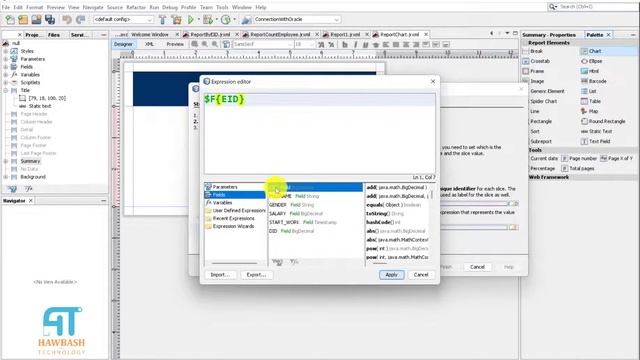Select the Ellipse element in Palette
640x360 pixels.
pos(591,61)
